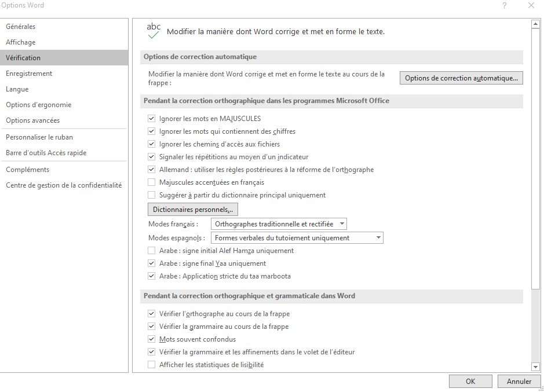
Task: Click Options de correction automatique button
Action: [x=461, y=78]
